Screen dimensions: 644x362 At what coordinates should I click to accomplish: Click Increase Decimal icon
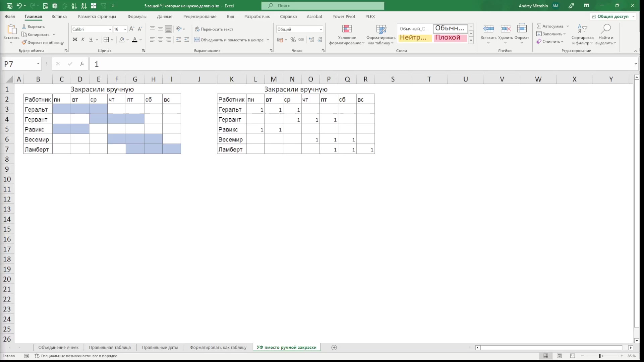[x=312, y=40]
